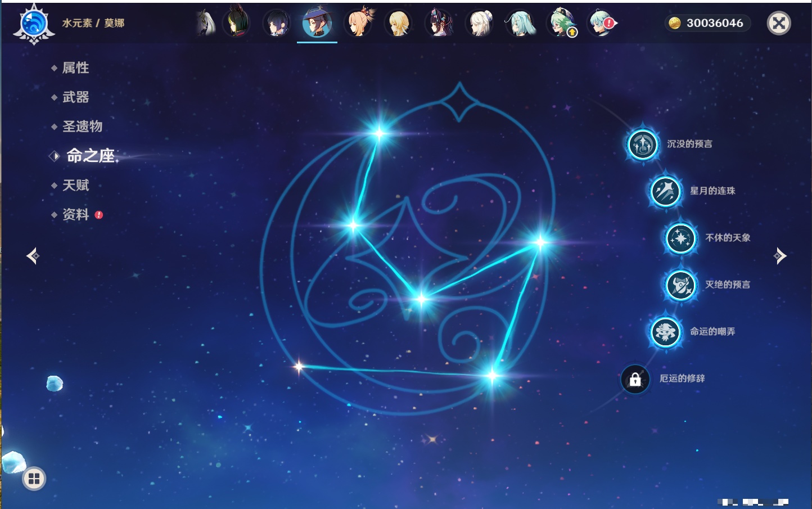
Task: Click the Mora coin icon
Action: [674, 23]
